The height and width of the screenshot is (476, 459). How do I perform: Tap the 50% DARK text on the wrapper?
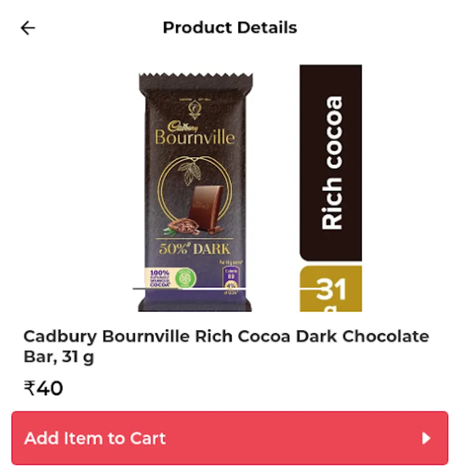pos(195,249)
